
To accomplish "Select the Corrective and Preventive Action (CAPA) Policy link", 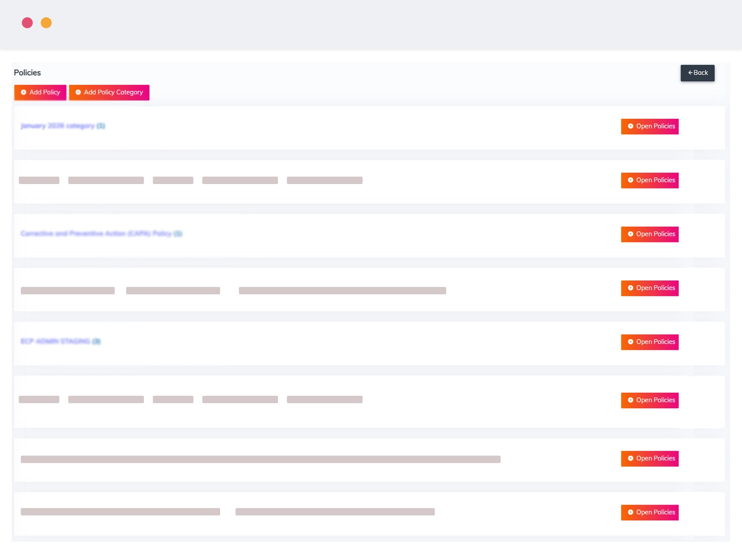I will (x=101, y=233).
